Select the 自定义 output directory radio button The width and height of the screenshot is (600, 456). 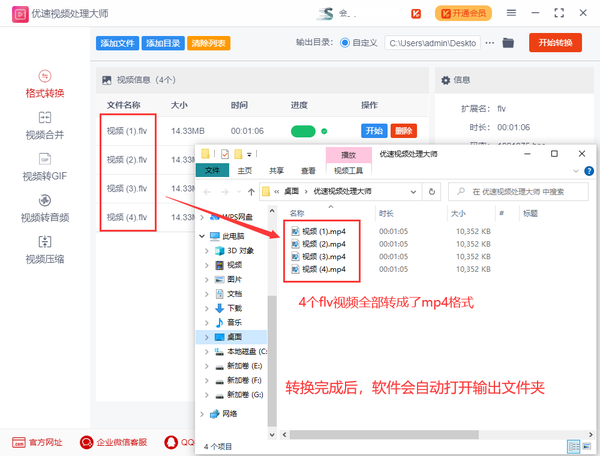(x=344, y=43)
